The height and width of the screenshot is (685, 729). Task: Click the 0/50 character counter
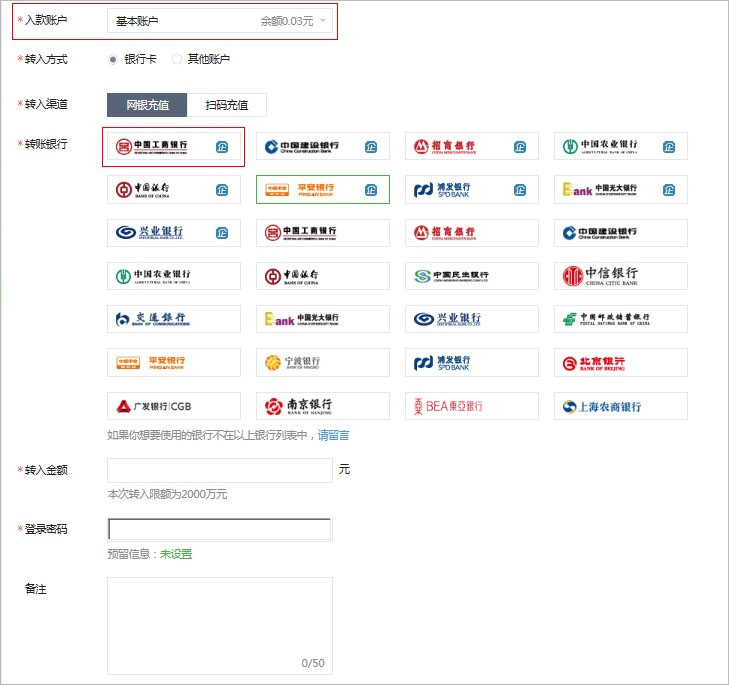(313, 663)
